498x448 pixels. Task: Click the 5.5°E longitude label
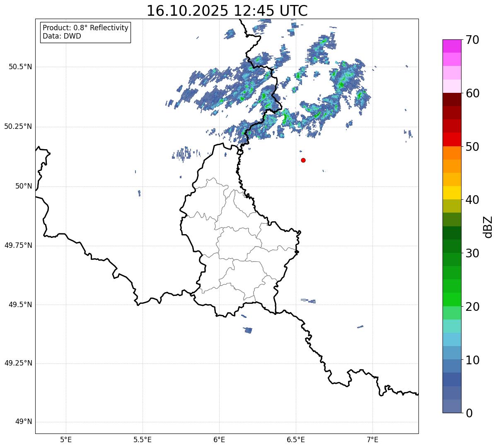point(143,439)
